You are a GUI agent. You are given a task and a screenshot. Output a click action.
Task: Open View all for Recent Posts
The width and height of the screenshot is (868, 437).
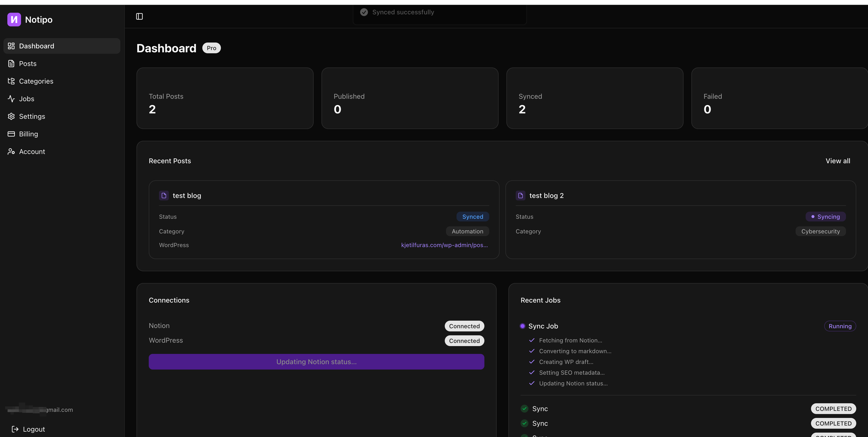click(x=838, y=161)
